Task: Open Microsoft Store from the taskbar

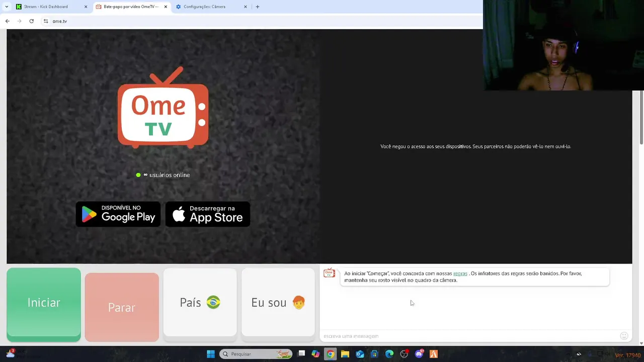Action: click(374, 354)
